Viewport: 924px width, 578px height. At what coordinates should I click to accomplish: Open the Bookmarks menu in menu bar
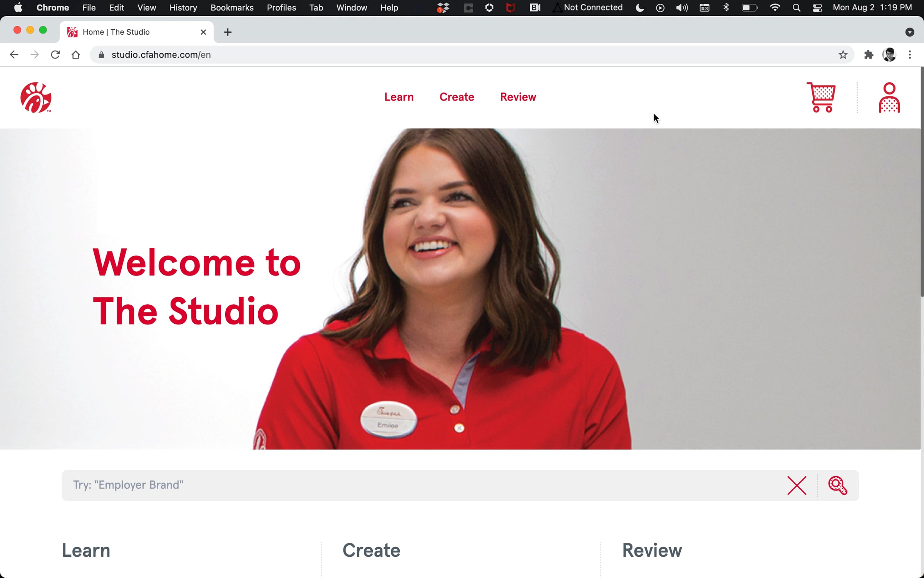tap(232, 8)
